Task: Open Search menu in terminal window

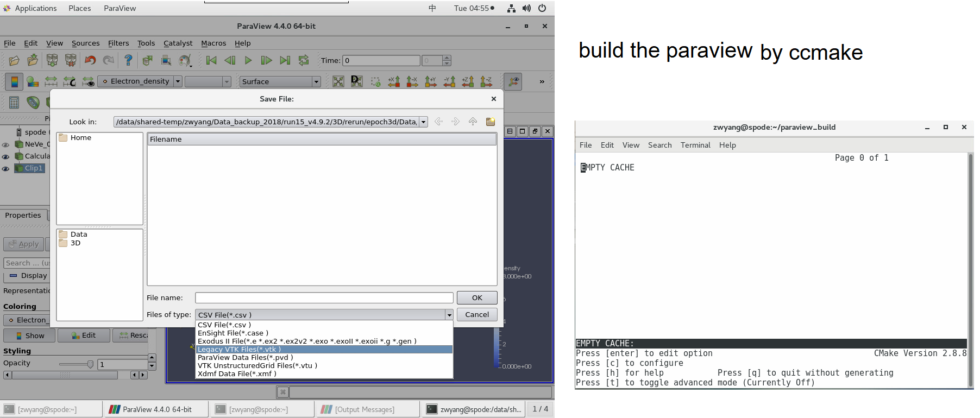Action: 659,145
